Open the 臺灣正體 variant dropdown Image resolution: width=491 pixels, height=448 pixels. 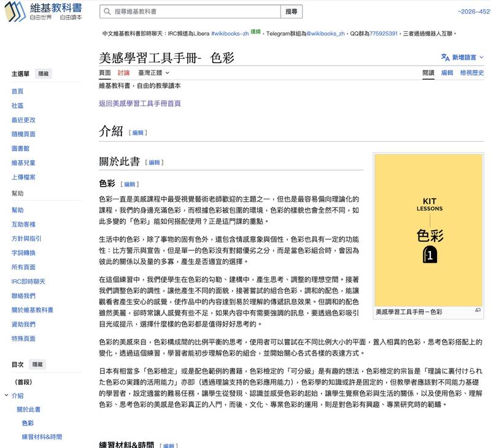(154, 73)
